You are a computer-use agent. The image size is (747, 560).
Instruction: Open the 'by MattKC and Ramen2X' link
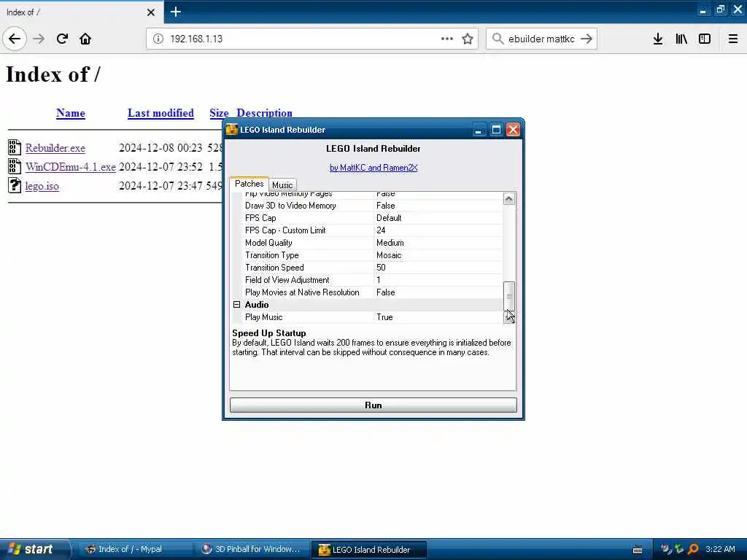pyautogui.click(x=373, y=168)
